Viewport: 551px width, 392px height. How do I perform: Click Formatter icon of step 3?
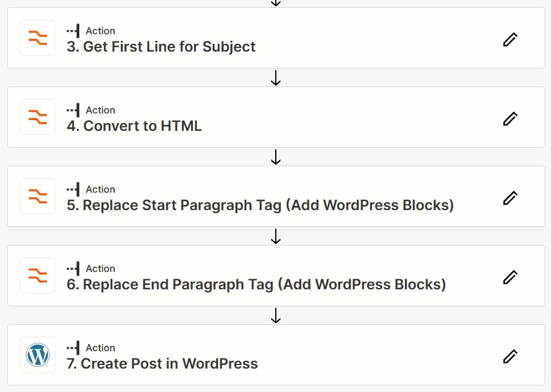(38, 38)
